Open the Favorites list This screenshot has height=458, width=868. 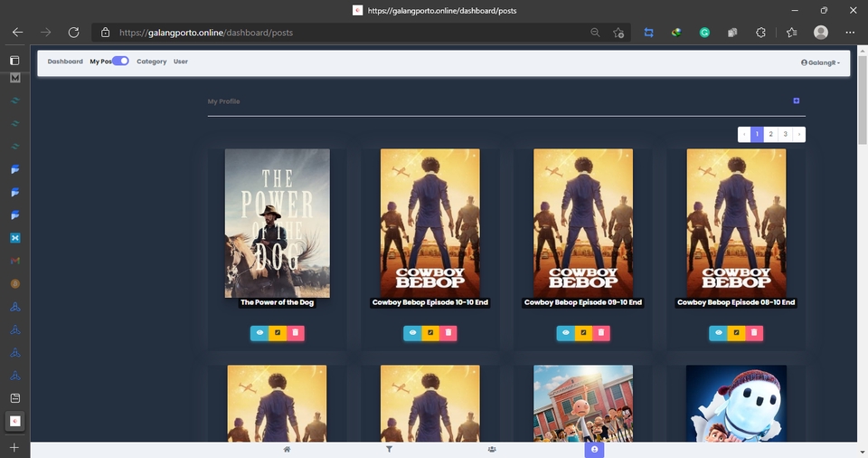click(x=792, y=33)
